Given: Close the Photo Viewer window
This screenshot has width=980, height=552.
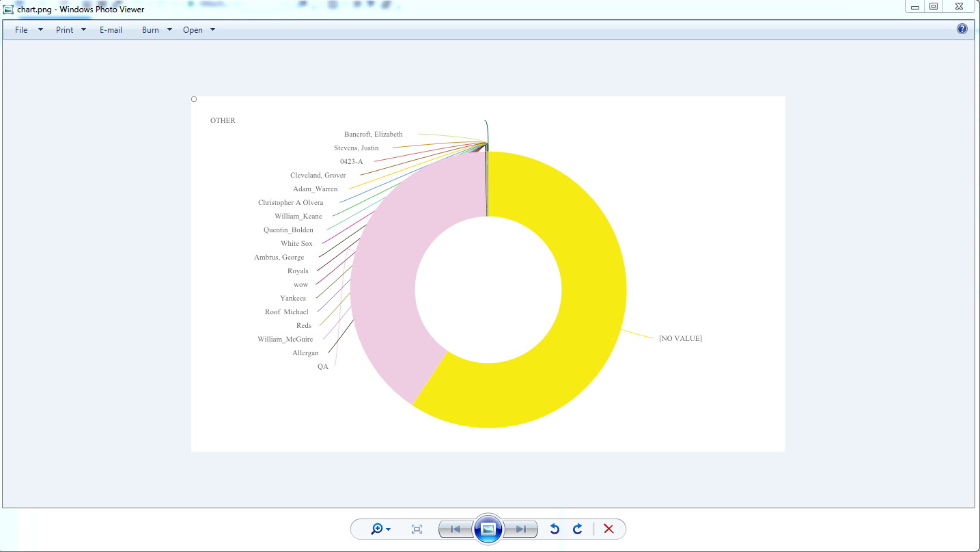Looking at the screenshot, I should 960,7.
